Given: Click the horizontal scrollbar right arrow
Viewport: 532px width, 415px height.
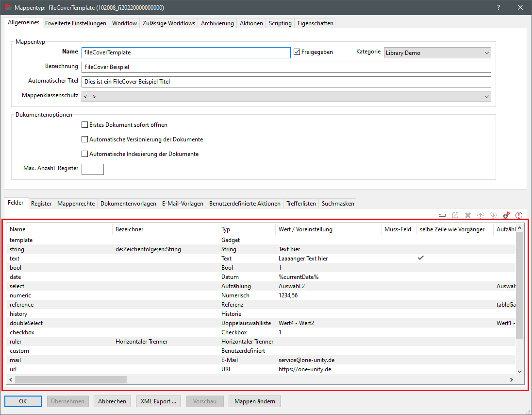Looking at the screenshot, I should pyautogui.click(x=511, y=380).
